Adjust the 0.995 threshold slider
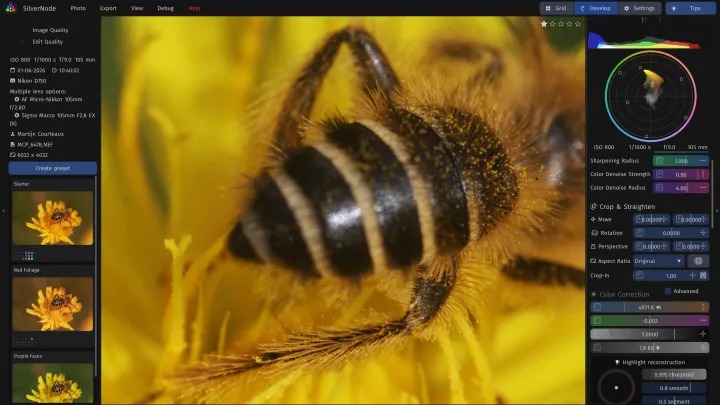Screen dimensions: 720x405 point(674,375)
